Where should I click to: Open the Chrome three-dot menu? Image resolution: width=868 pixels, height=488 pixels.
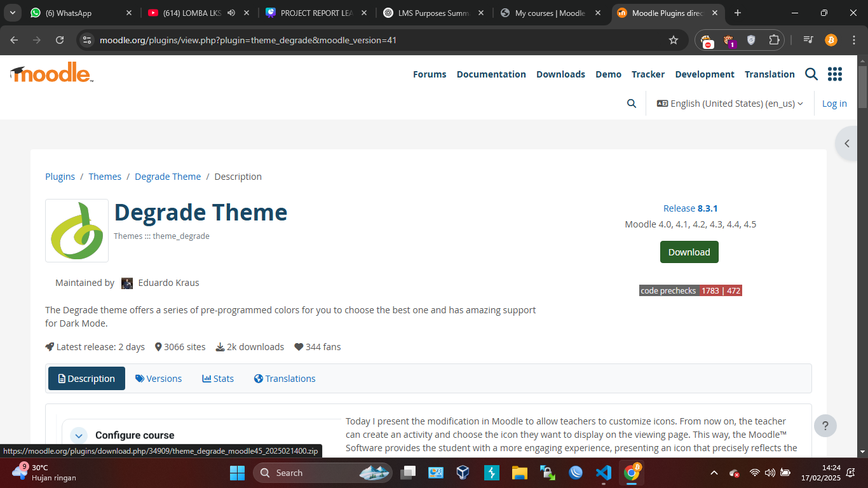853,40
